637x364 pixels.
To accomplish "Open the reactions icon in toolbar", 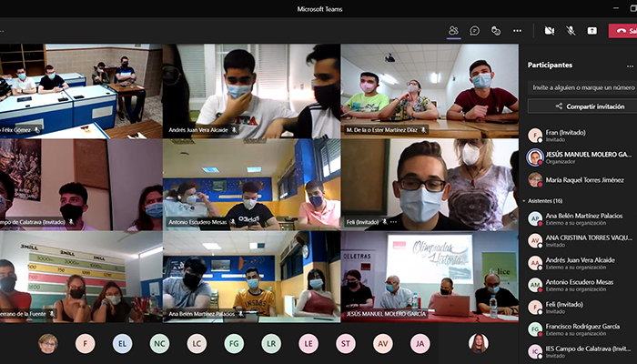I will coord(496,30).
